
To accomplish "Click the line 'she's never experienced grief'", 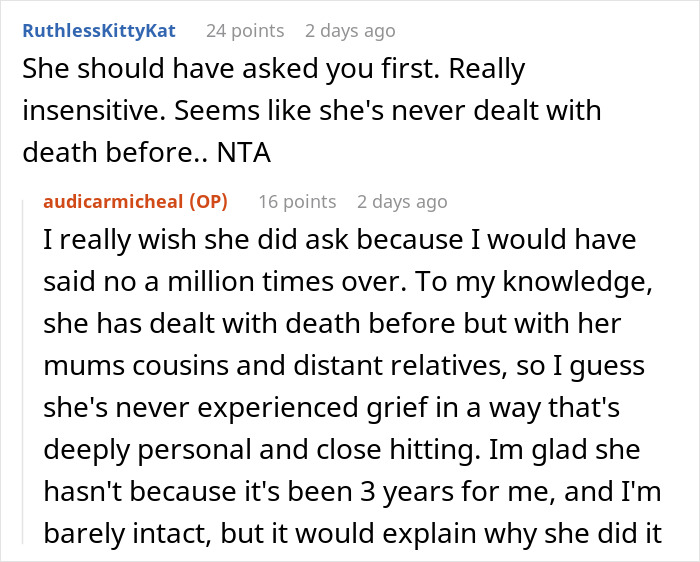I will click(x=332, y=408).
